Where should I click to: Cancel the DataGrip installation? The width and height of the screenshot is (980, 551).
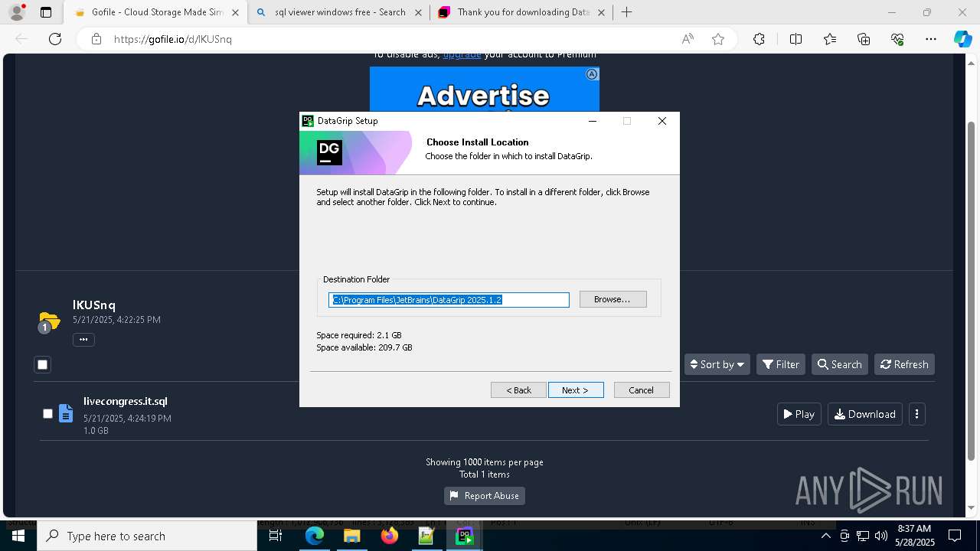pyautogui.click(x=642, y=390)
